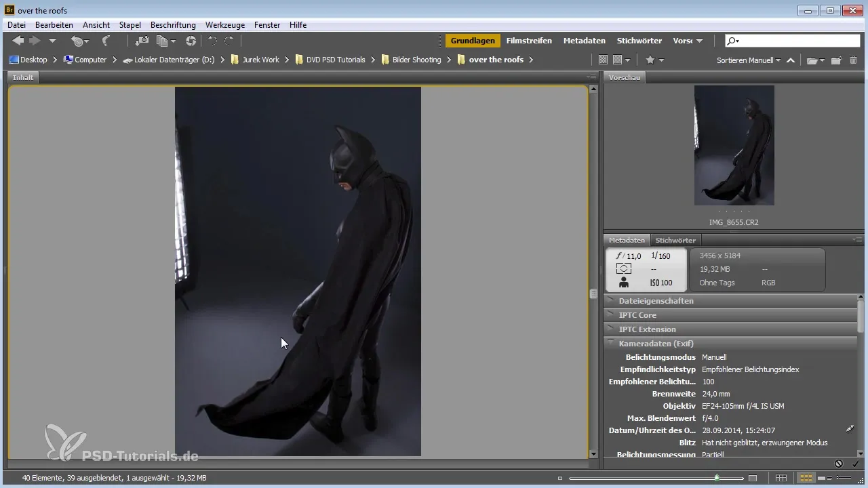Click the get photos from camera icon
This screenshot has width=868, height=488.
click(x=142, y=41)
